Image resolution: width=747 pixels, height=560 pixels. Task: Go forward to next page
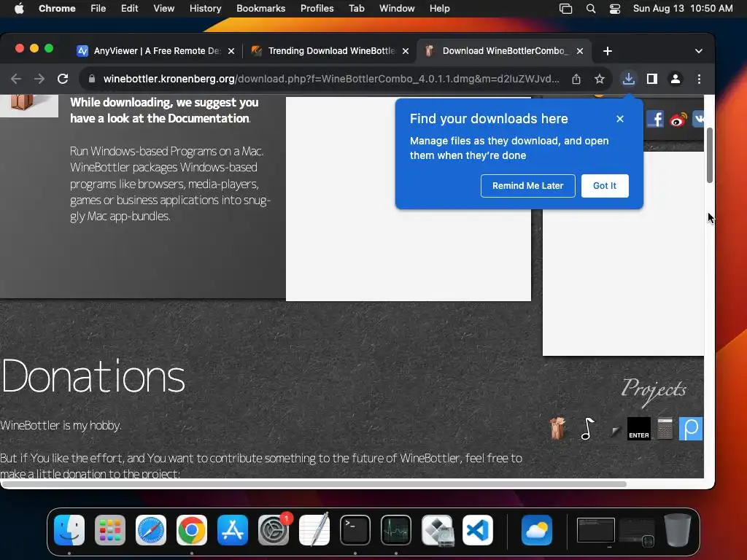[x=39, y=79]
